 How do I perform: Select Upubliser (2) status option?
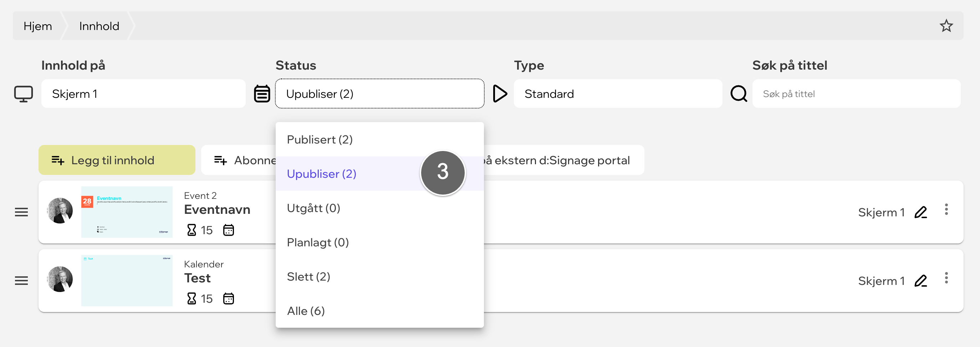(x=380, y=174)
